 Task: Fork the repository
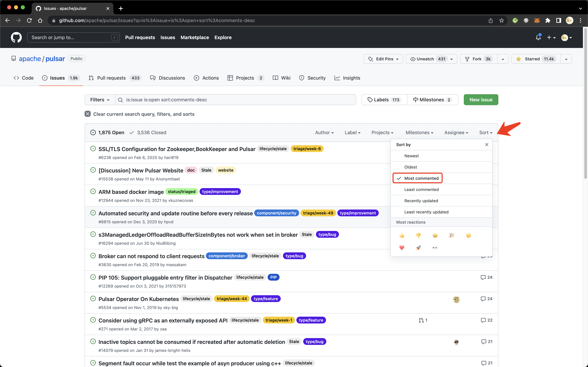[x=478, y=59]
